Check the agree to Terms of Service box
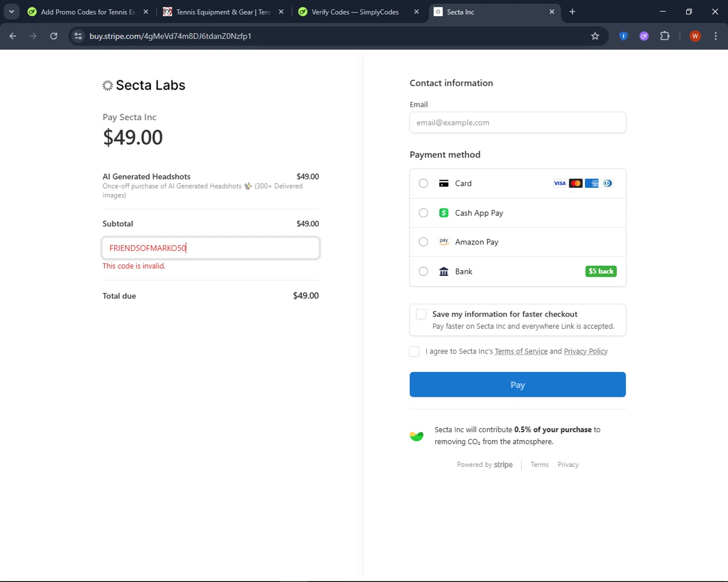The image size is (728, 582). [414, 351]
